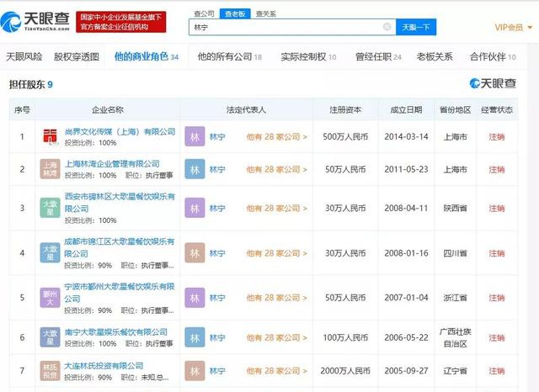The image size is (539, 392).
Task: Click the TianYanCha logo at top left
Action: [x=35, y=22]
